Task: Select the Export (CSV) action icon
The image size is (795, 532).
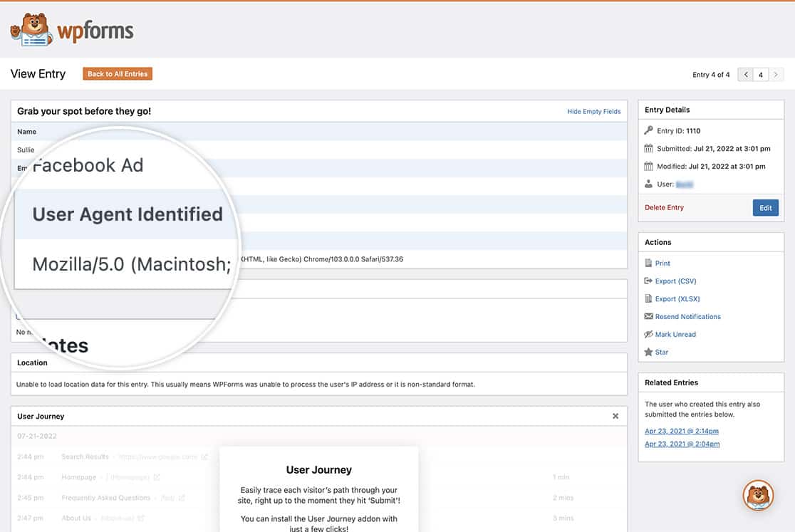Action: (x=650, y=281)
